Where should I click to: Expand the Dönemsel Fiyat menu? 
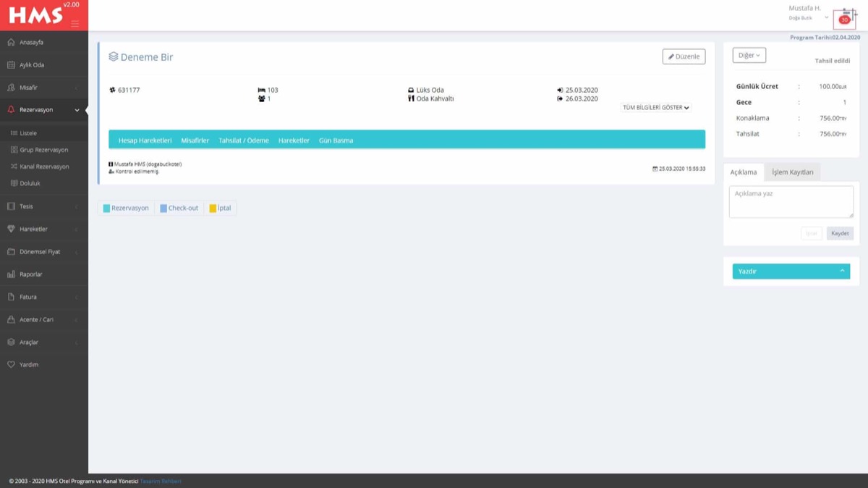(44, 252)
